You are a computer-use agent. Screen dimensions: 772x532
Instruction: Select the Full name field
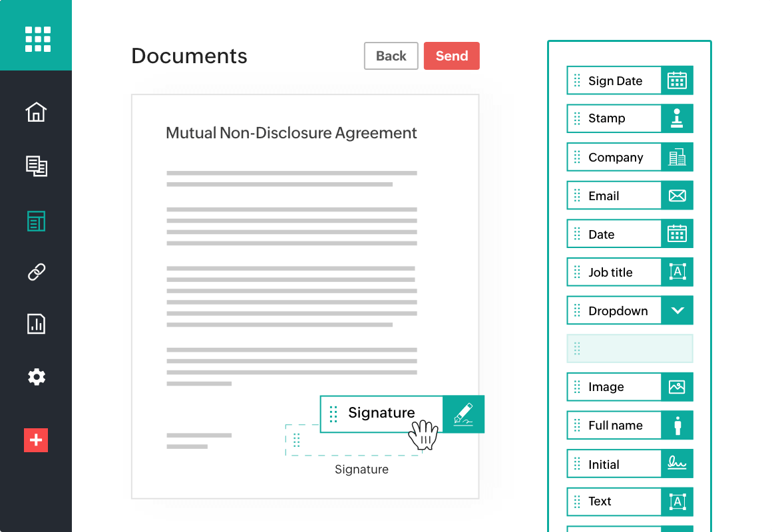[630, 425]
